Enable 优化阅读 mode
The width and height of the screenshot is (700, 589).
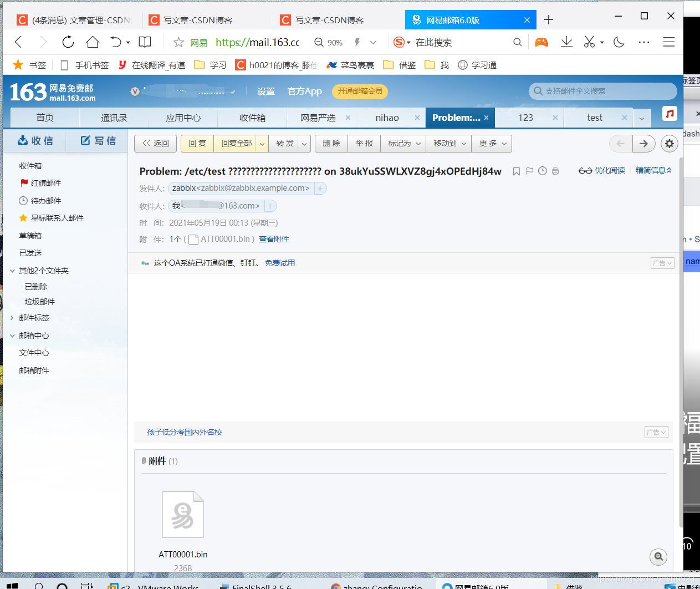coord(602,170)
